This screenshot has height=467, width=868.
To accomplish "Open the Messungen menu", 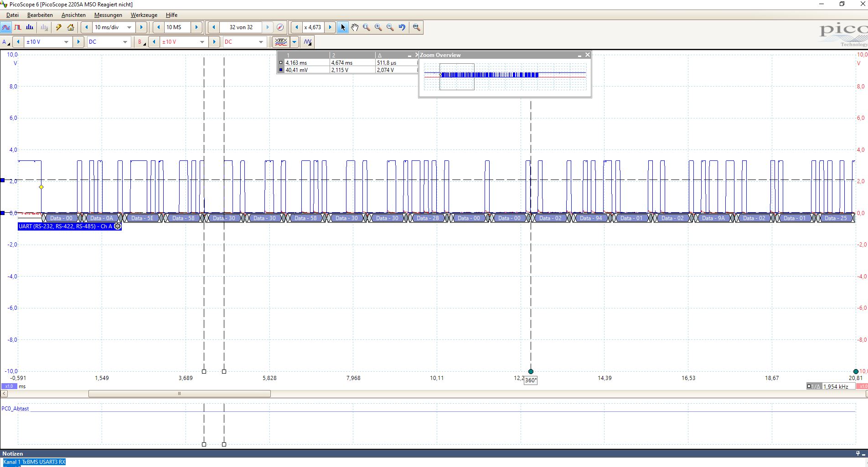I will pyautogui.click(x=108, y=15).
